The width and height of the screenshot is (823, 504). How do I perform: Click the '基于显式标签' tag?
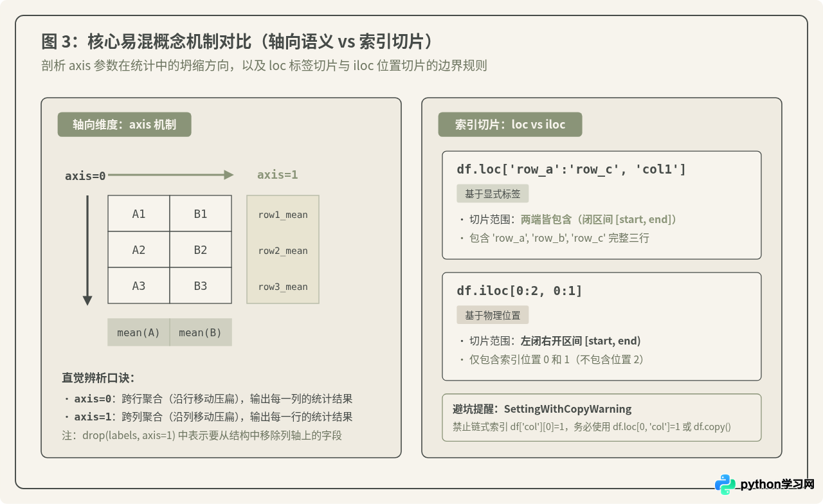[493, 194]
